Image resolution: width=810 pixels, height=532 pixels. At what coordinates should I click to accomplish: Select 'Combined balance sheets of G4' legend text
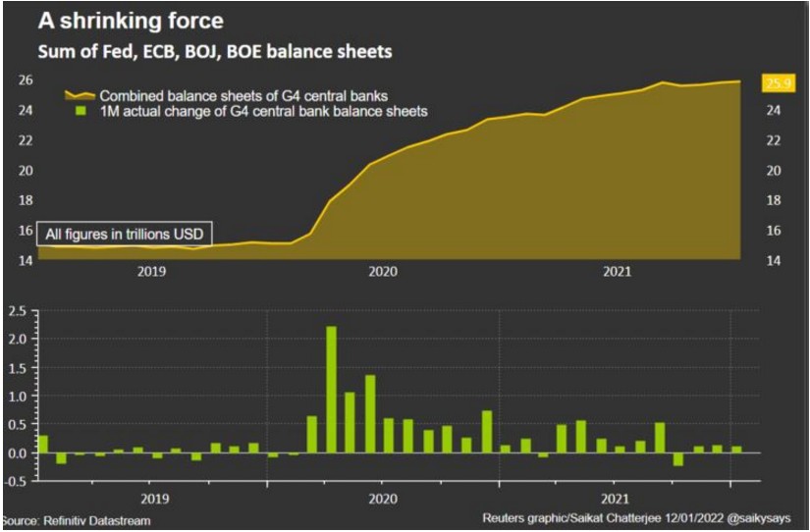(244, 95)
